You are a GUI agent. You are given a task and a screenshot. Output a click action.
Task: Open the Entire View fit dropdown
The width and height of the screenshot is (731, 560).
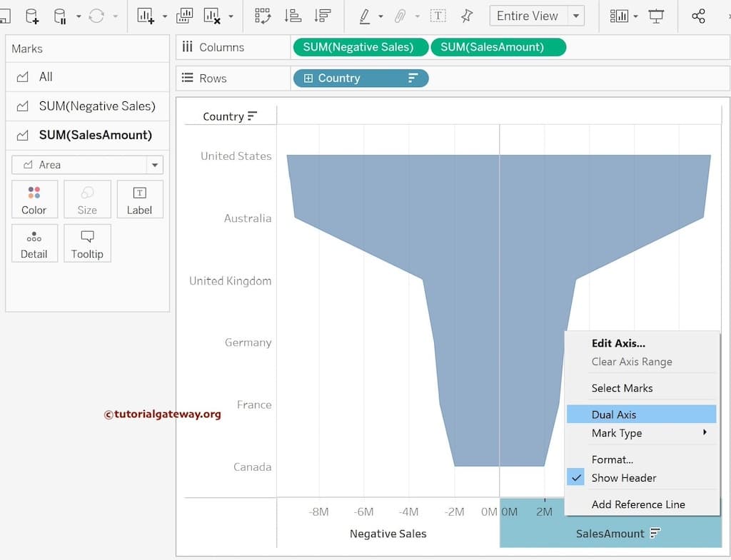575,16
